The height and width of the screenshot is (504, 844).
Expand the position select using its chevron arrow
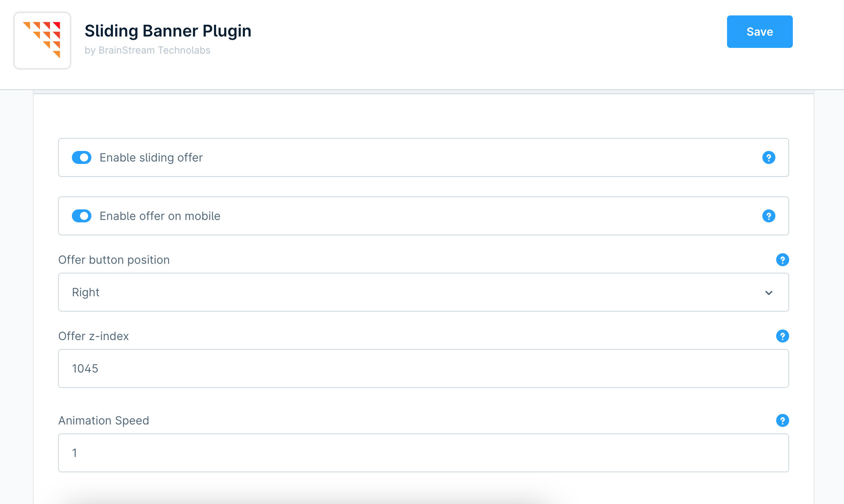click(x=768, y=293)
